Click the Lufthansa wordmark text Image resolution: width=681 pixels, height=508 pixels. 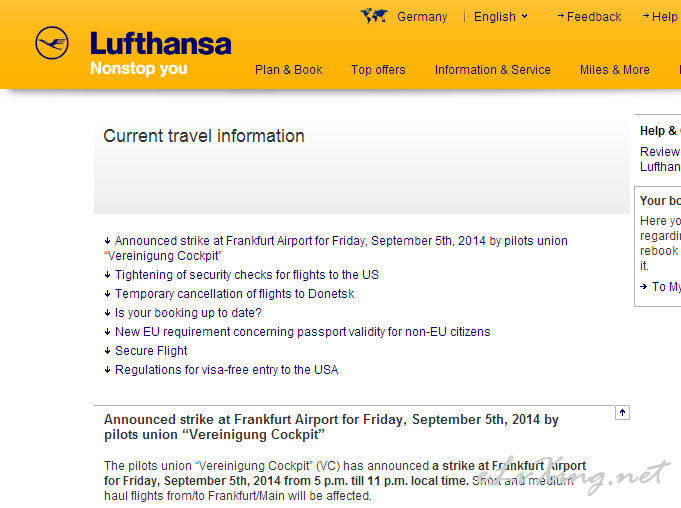pos(161,44)
